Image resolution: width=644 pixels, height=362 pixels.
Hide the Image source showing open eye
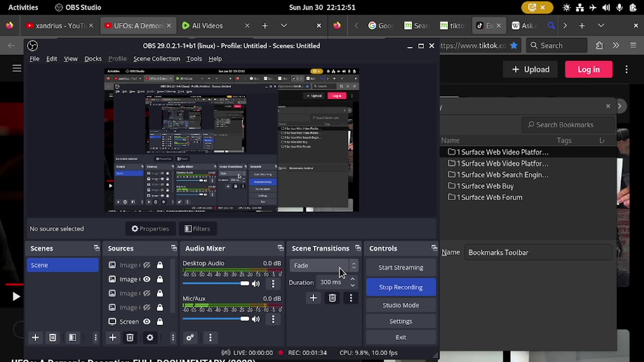coord(146,279)
